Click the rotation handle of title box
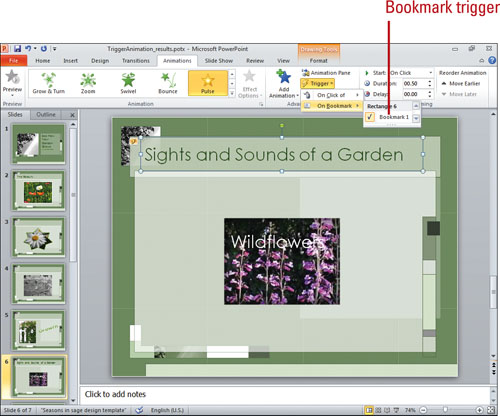 (x=282, y=126)
